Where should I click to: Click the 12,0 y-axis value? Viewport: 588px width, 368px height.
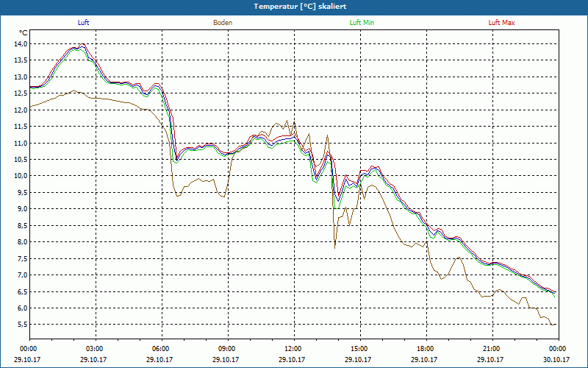[21, 110]
